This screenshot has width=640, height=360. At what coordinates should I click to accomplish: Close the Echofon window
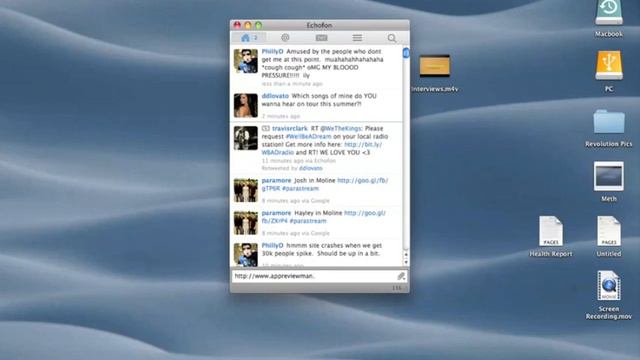pos(237,25)
